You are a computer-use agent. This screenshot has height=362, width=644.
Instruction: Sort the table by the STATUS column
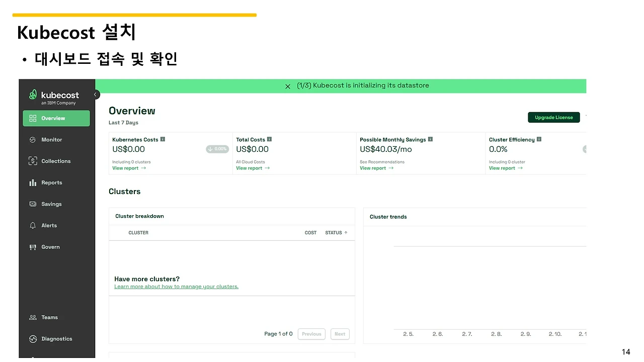pyautogui.click(x=336, y=233)
